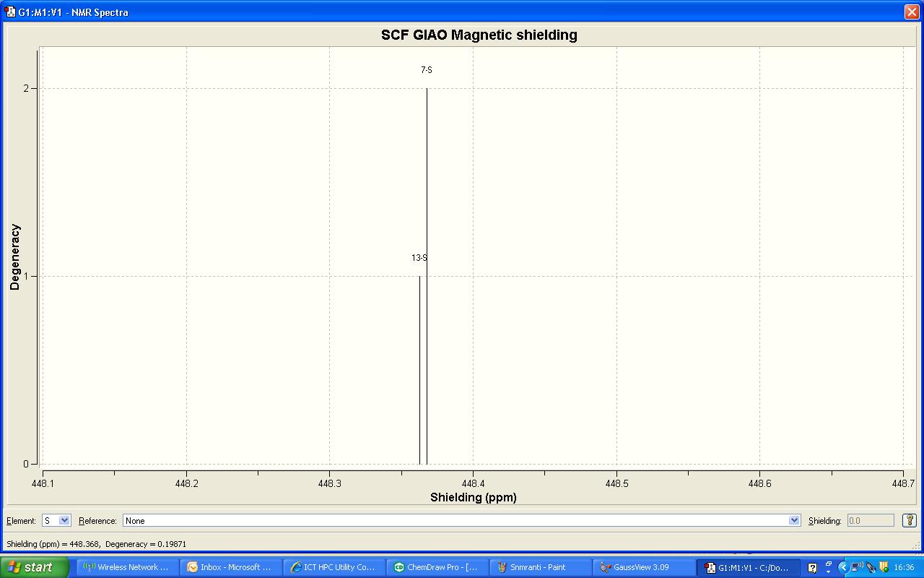924x578 pixels.
Task: Click the 448.1 tick label on axis
Action: click(43, 483)
